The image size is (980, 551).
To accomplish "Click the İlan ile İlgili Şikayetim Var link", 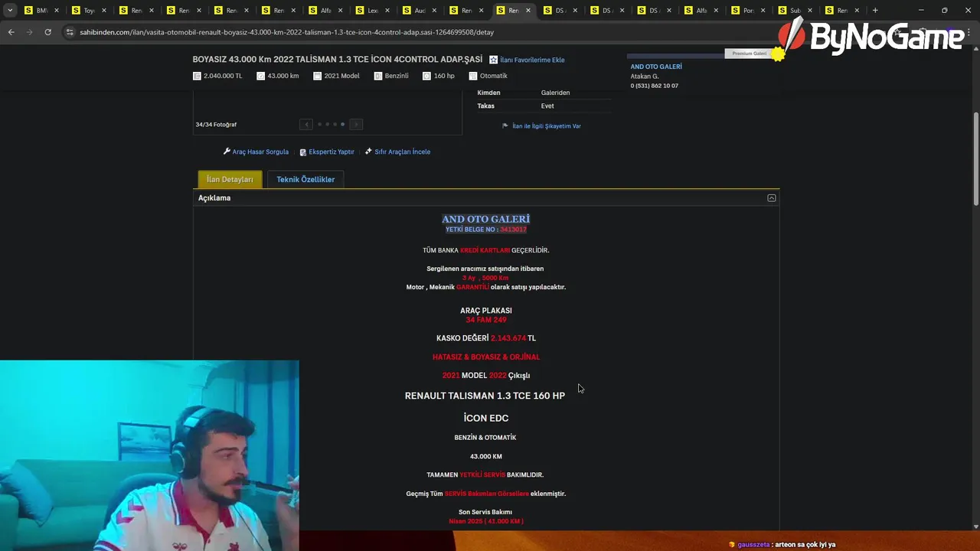I will (x=547, y=126).
